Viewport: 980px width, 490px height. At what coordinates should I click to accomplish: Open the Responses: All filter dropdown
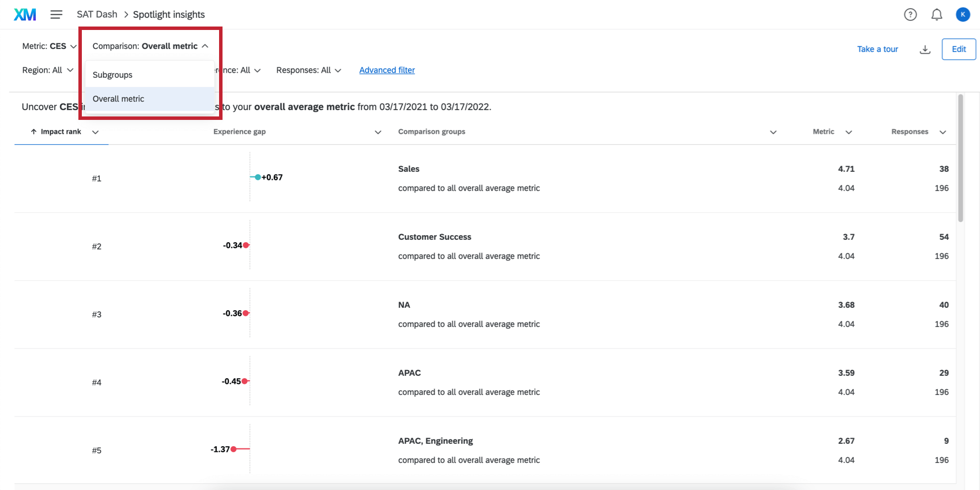308,70
